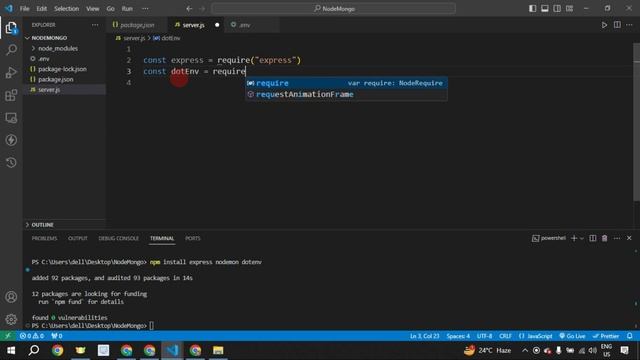Create a new terminal with plus
This screenshot has height=360, width=640.
point(574,238)
